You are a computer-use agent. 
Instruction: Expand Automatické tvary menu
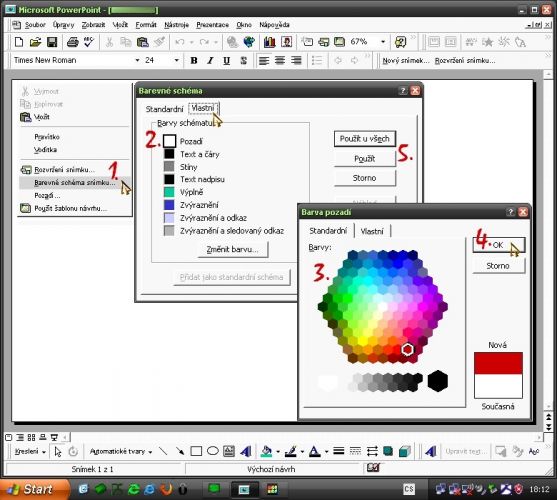click(x=121, y=452)
